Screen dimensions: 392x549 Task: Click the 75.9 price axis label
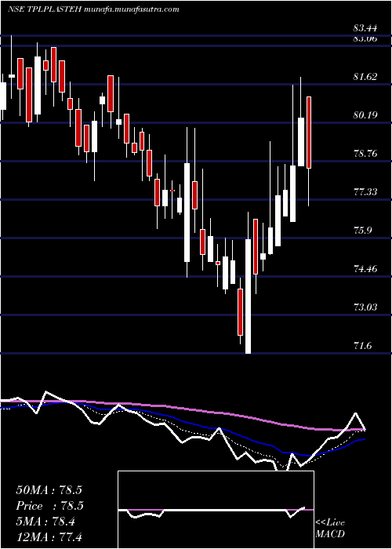tap(362, 231)
